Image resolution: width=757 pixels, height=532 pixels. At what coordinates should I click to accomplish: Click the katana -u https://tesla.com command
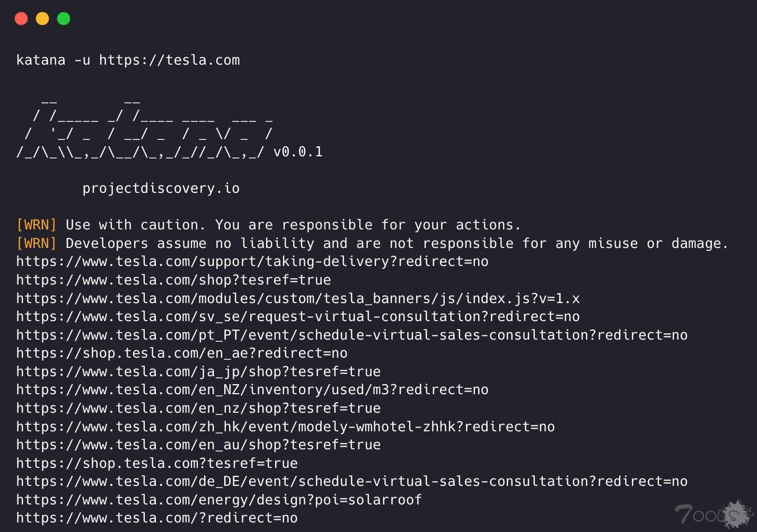coord(128,60)
